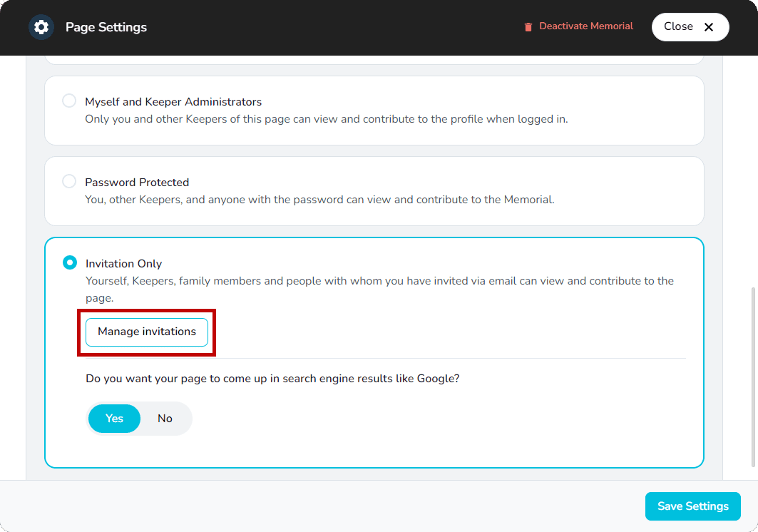Select the Invitation Only radio button
Viewport: 758px width, 532px height.
pos(70,262)
